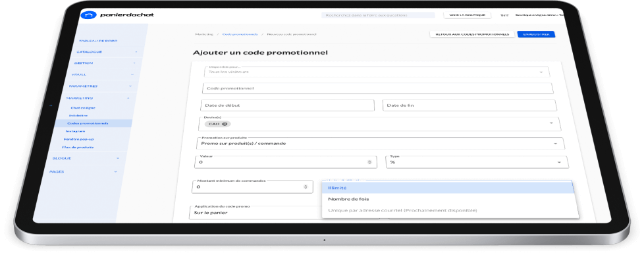Click the FAQ search box
644x255 pixels.
(x=378, y=15)
